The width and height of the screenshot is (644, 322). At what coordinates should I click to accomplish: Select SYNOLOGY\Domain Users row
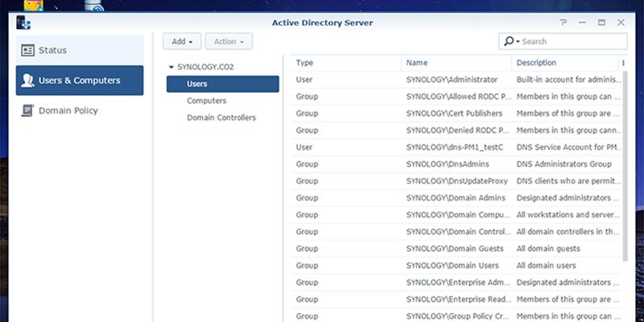[x=456, y=266]
